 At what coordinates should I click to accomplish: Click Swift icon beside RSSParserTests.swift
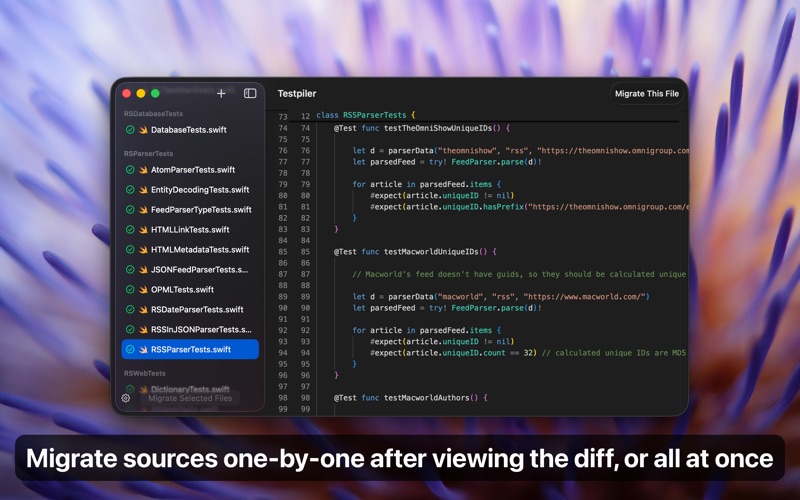[x=143, y=349]
